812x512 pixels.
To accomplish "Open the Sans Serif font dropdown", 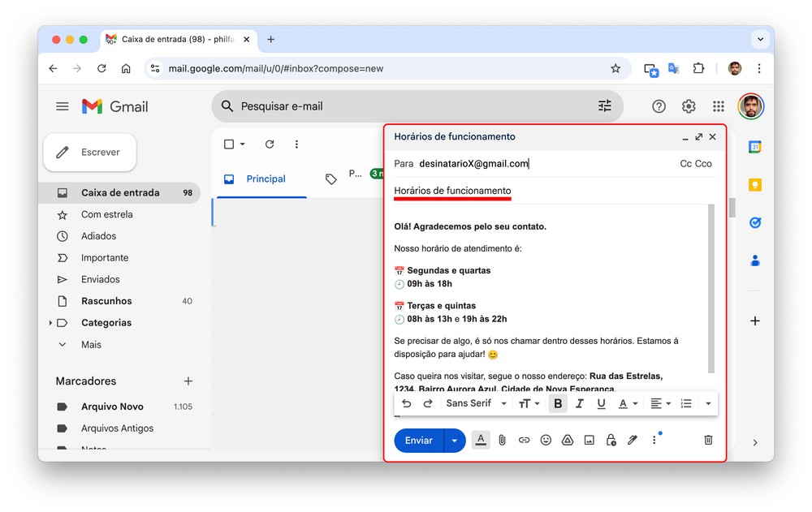I will click(476, 403).
